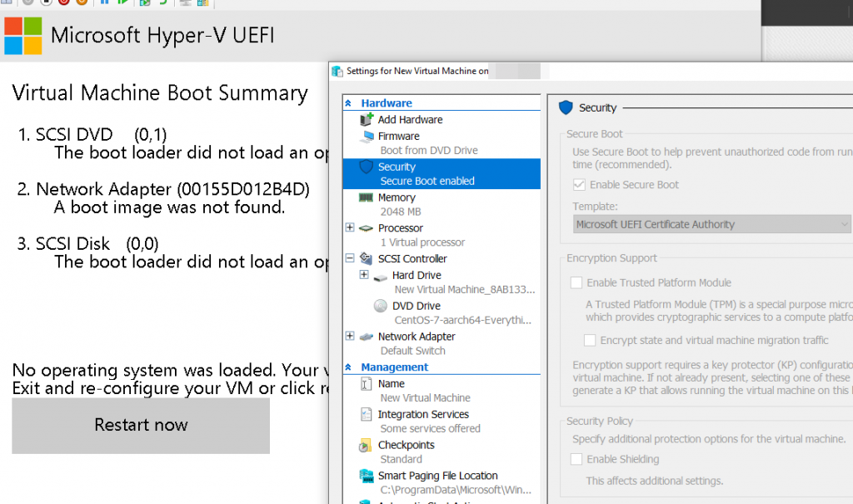Check Enable Trusted Platform Module

(x=576, y=282)
